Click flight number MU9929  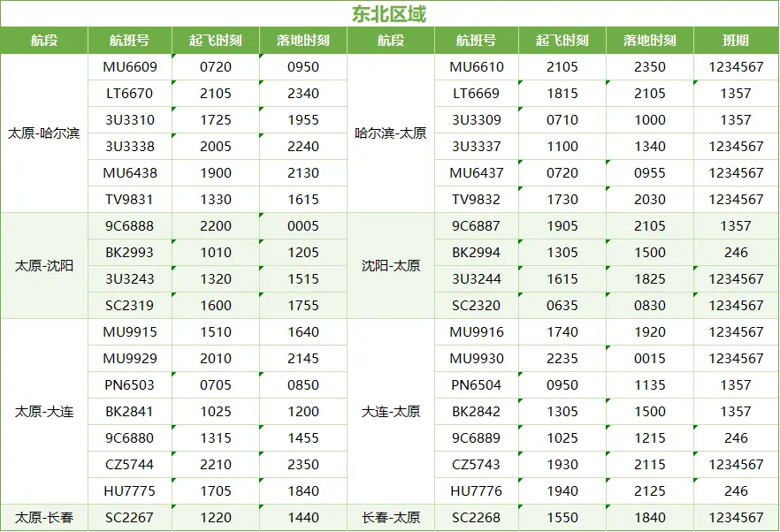coord(130,359)
